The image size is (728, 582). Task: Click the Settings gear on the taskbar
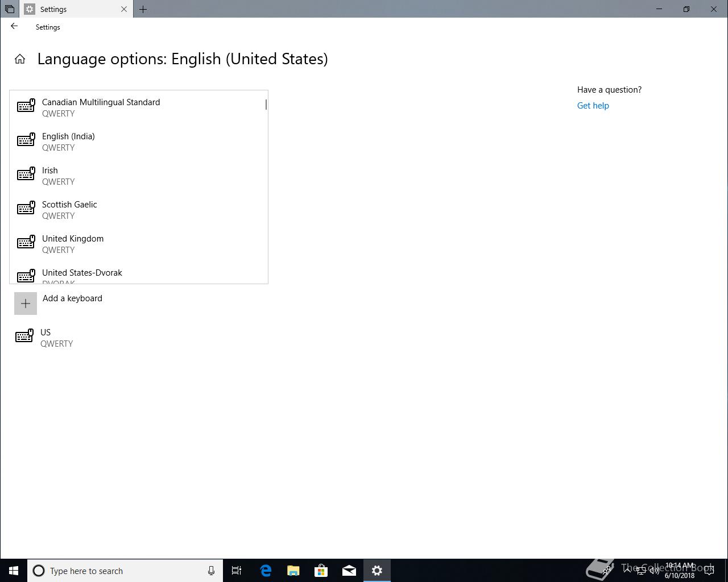(x=377, y=571)
